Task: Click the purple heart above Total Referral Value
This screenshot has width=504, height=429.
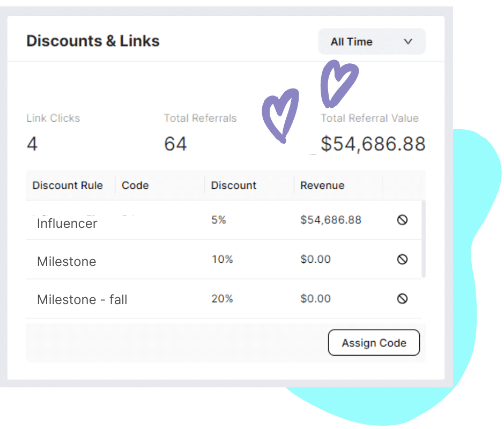Action: click(x=339, y=84)
